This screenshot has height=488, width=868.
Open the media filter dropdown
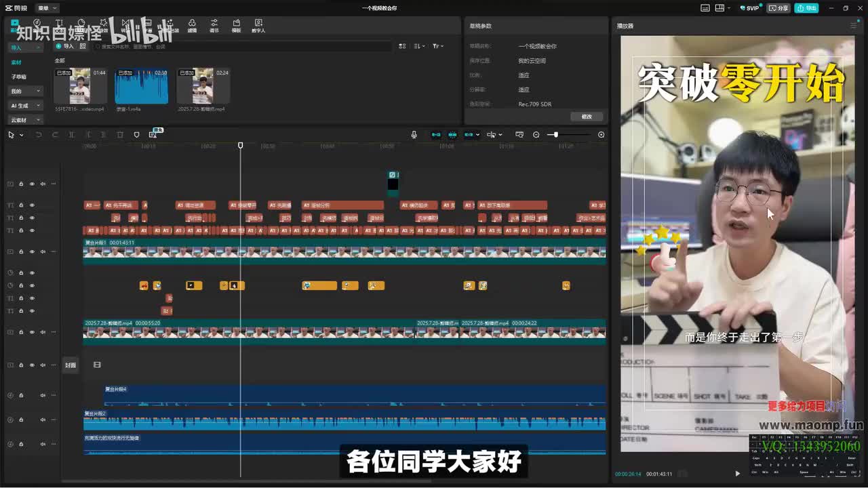click(437, 46)
